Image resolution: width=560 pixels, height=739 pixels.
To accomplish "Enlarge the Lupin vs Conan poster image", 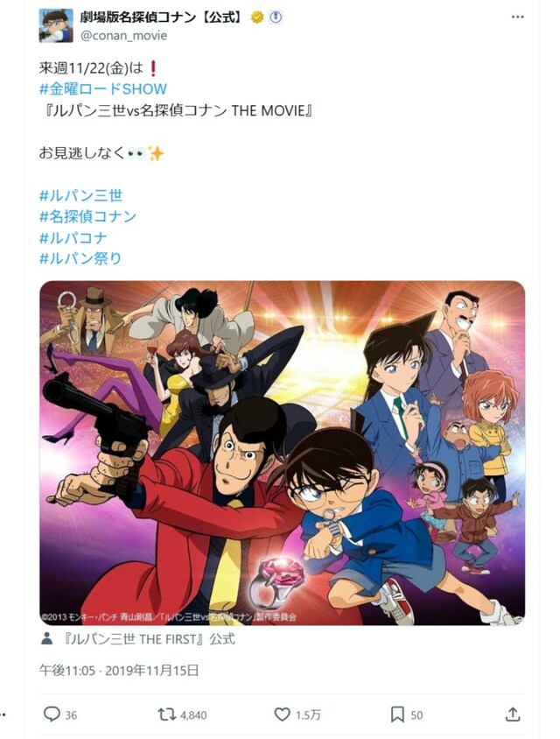I will (x=282, y=453).
